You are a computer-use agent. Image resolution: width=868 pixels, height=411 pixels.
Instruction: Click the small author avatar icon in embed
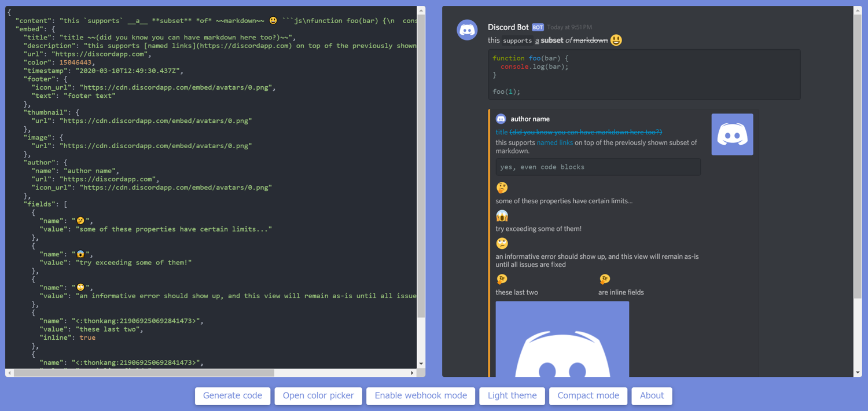pos(501,119)
